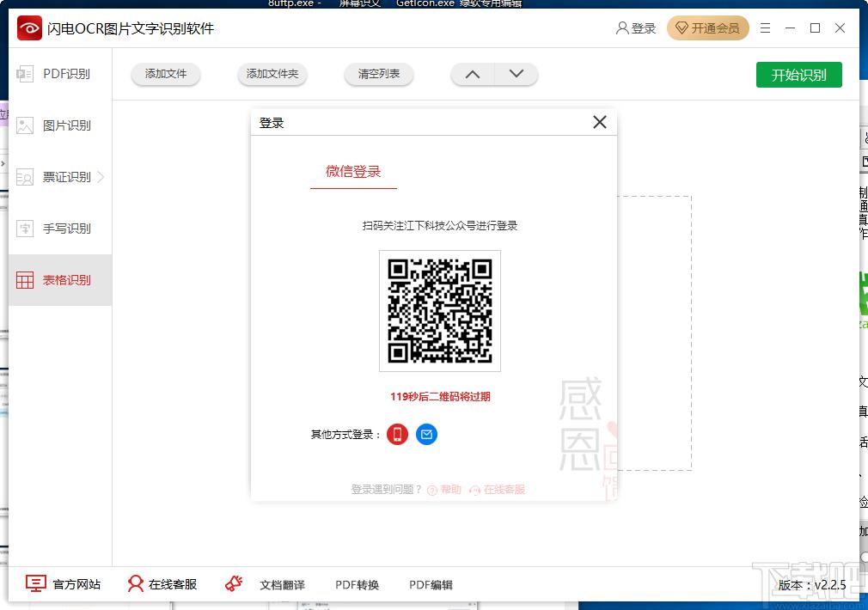Click the 图片识别 picture icon
868x610 pixels.
[x=25, y=125]
